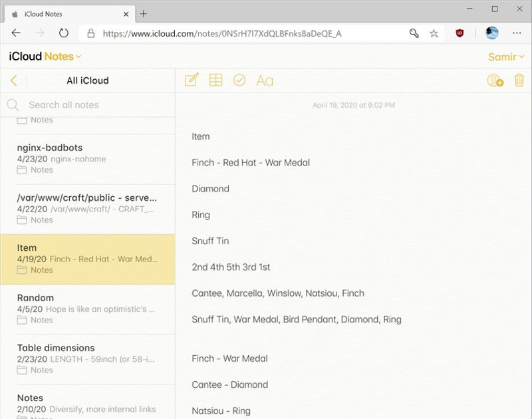The width and height of the screenshot is (532, 419).
Task: Add this page to favorites
Action: tap(434, 33)
